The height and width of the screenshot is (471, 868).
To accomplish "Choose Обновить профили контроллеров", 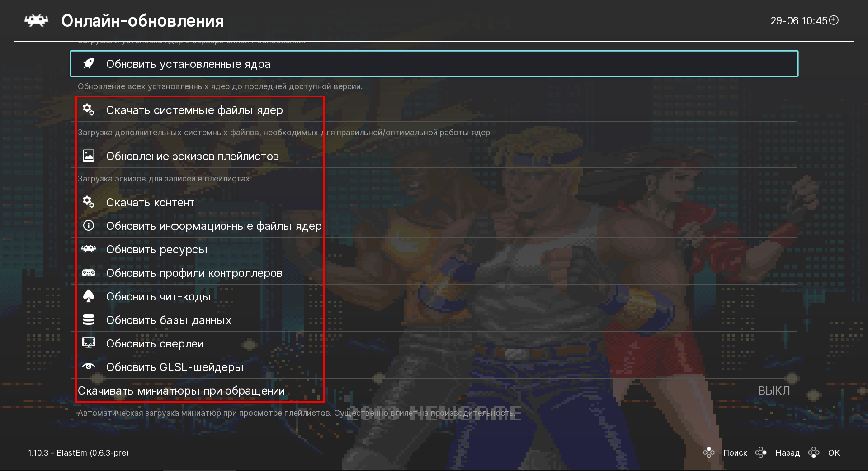I will tap(434, 273).
